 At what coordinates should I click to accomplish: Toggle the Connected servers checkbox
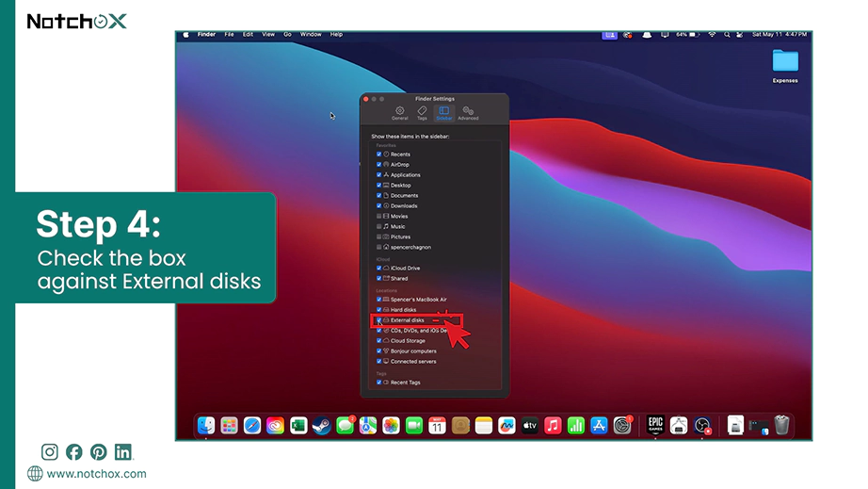pos(379,362)
